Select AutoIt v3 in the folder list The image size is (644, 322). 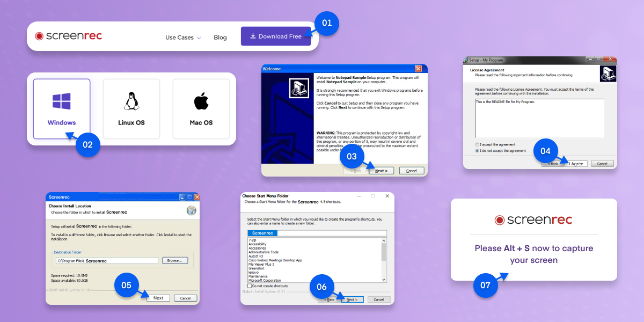pos(255,256)
